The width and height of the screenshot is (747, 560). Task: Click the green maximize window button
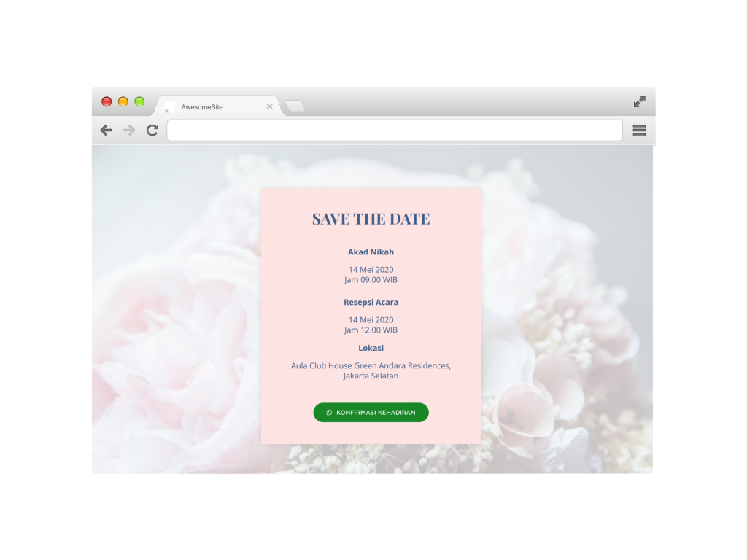[139, 101]
